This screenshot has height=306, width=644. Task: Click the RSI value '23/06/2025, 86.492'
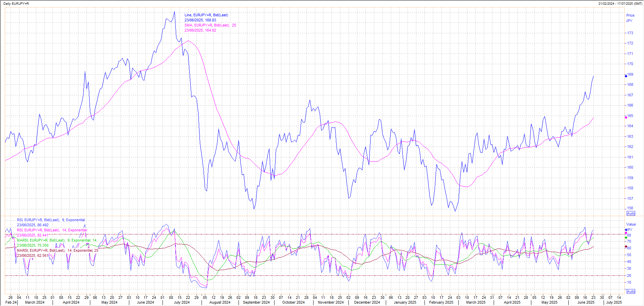point(33,225)
